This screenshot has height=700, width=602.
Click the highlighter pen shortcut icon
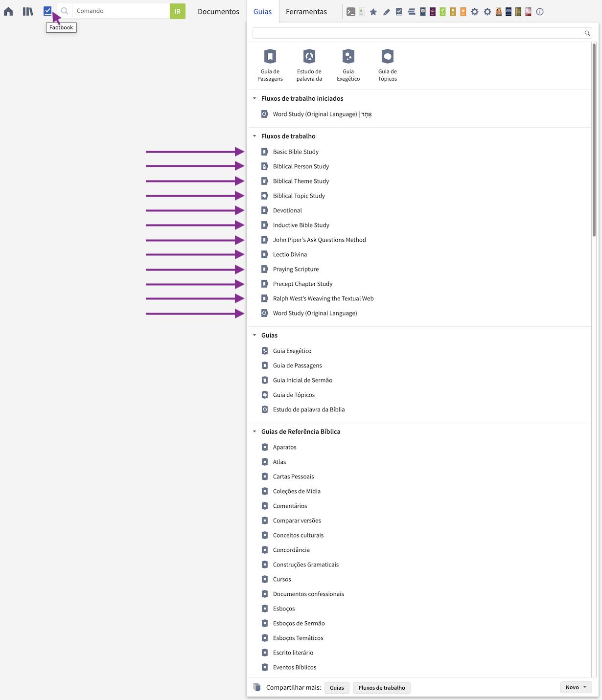click(386, 12)
